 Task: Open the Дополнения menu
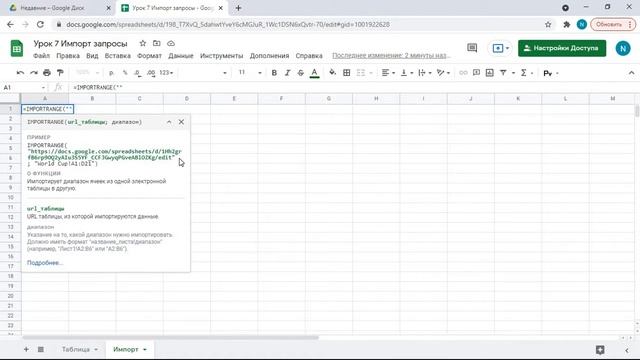269,56
